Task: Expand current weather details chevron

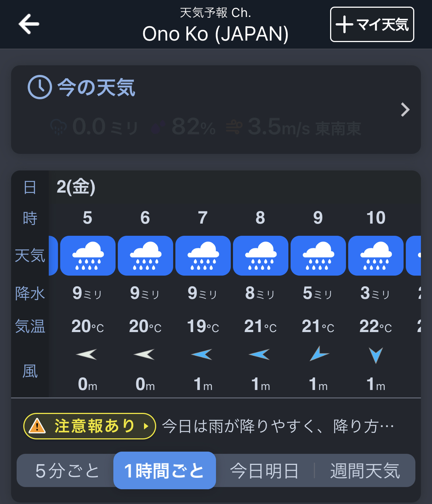Action: pyautogui.click(x=405, y=110)
